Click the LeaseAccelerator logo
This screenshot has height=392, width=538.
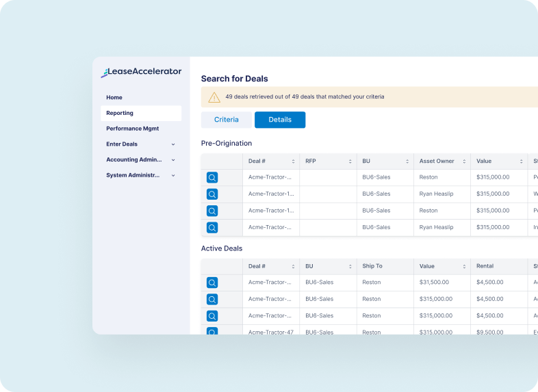[x=141, y=72]
